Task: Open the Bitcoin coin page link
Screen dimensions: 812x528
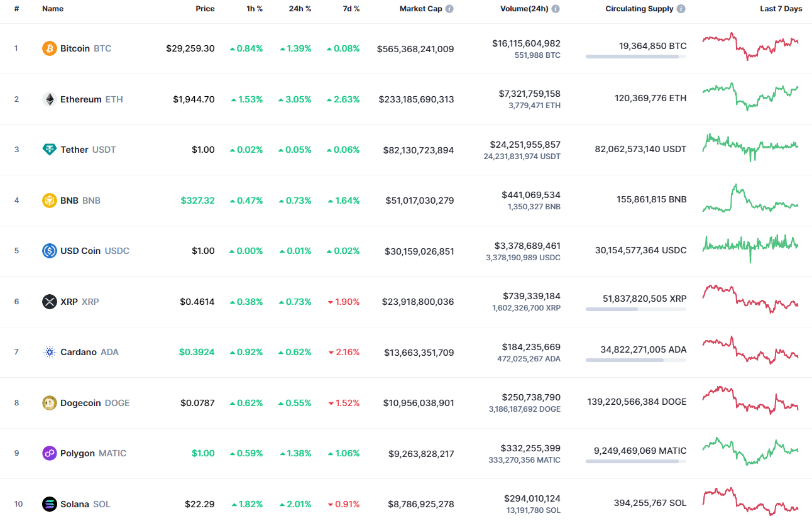Action: tap(76, 48)
